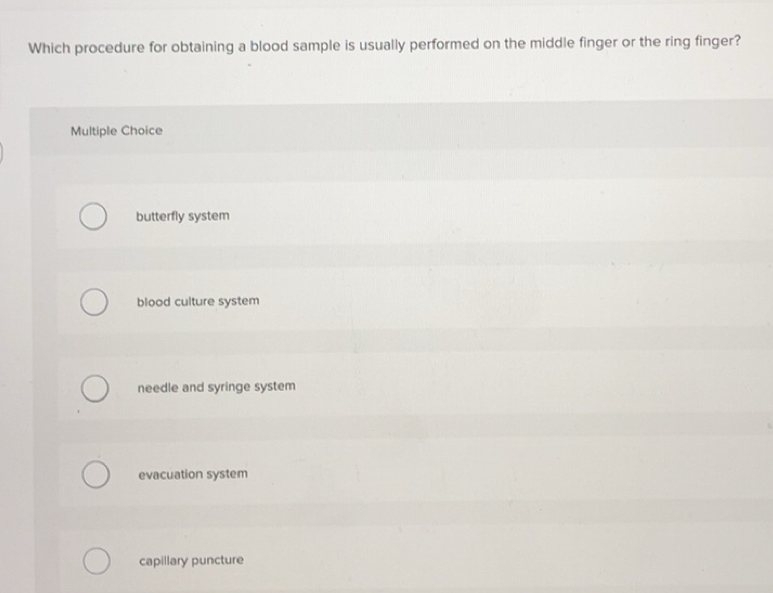Click the "capillary puncture" answer text

[x=191, y=561]
